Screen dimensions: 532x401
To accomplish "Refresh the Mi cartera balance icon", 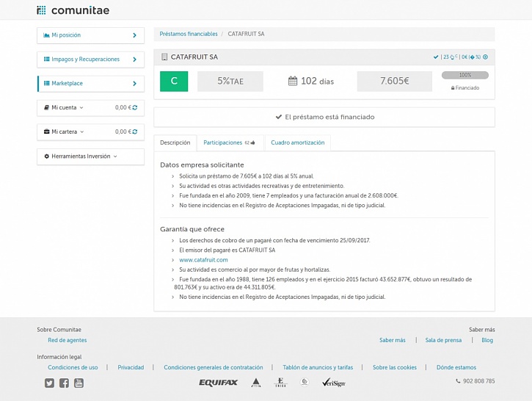I will point(135,132).
